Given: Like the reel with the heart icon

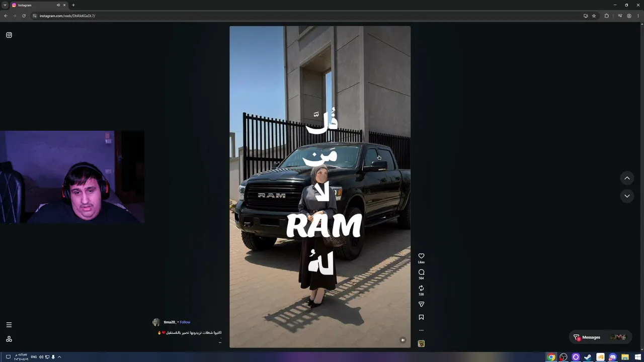Looking at the screenshot, I should click(x=421, y=256).
